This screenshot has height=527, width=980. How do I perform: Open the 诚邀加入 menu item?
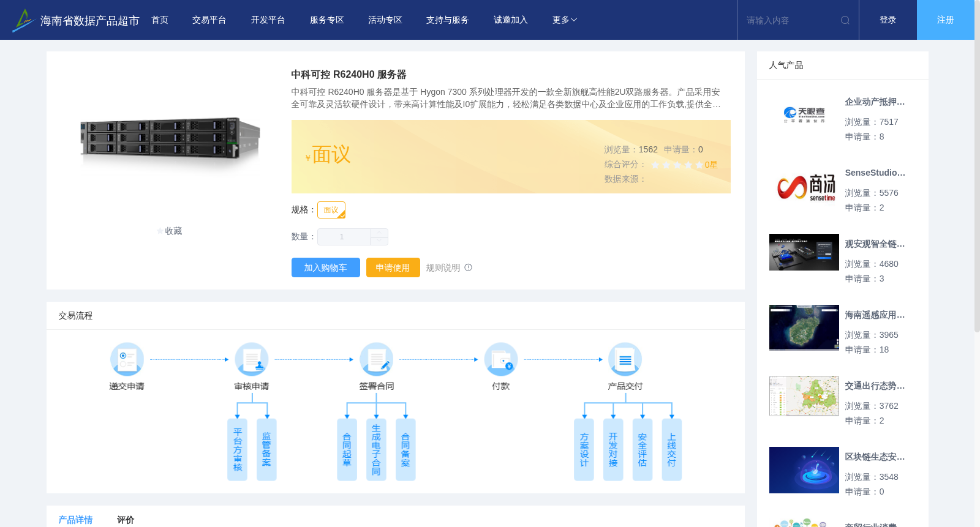point(511,20)
